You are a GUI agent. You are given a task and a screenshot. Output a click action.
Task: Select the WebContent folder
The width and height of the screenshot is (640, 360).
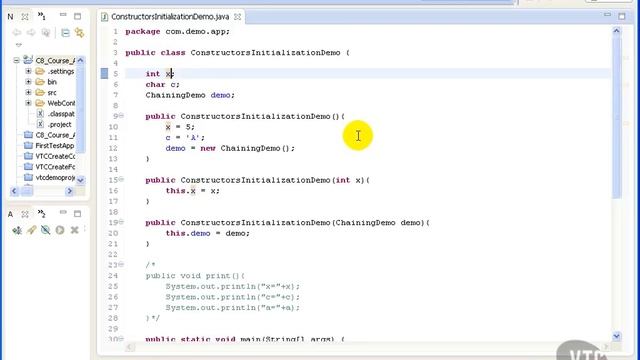[x=55, y=103]
